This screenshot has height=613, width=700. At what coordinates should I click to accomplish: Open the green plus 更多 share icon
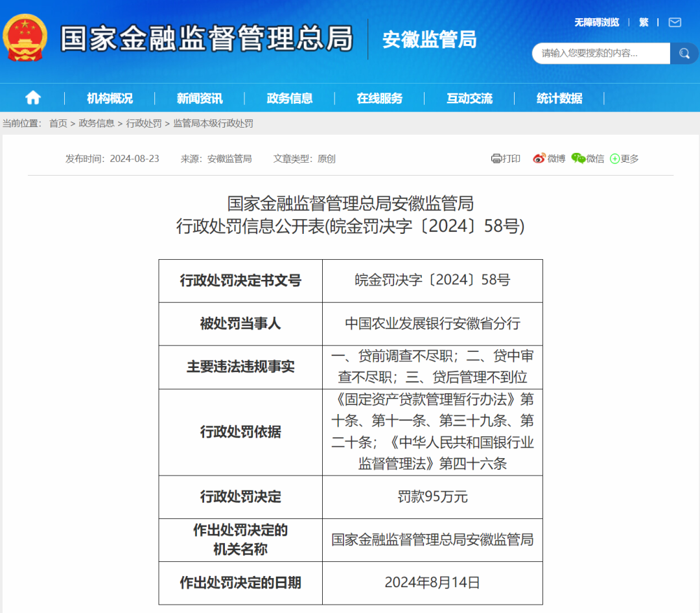(x=614, y=159)
